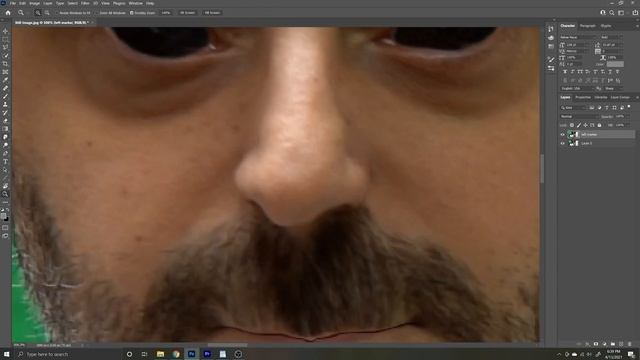
Task: Open the Filter menu
Action: (x=85, y=3)
